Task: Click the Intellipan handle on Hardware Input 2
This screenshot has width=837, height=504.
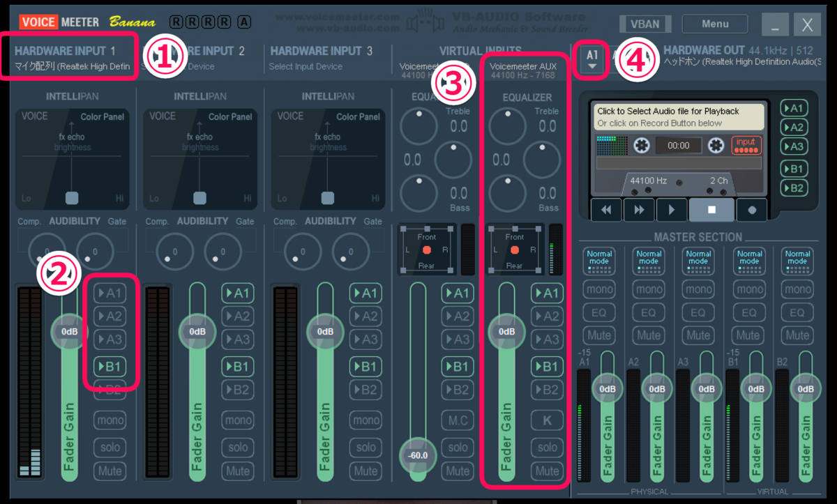Action: coord(199,198)
